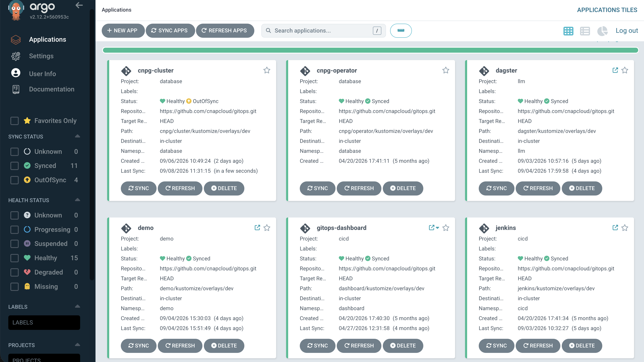Click the Applications layers icon in sidebar
The height and width of the screenshot is (362, 644).
point(16,39)
